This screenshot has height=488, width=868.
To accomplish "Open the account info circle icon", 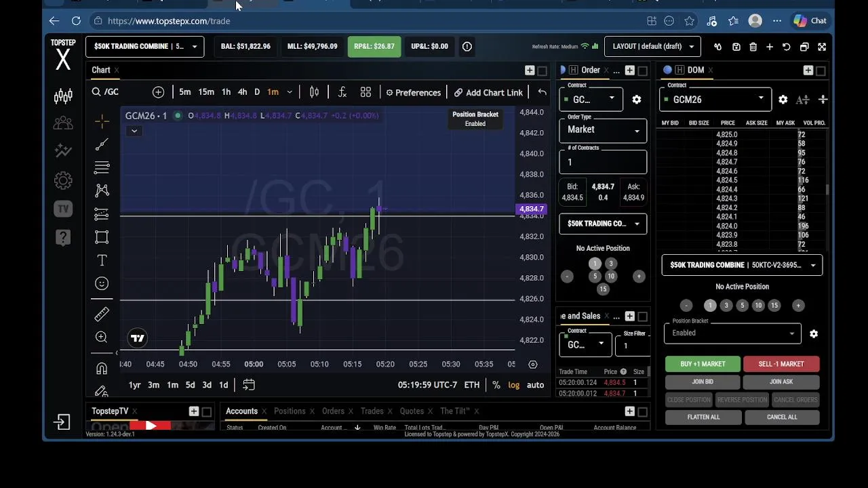I will 467,47.
